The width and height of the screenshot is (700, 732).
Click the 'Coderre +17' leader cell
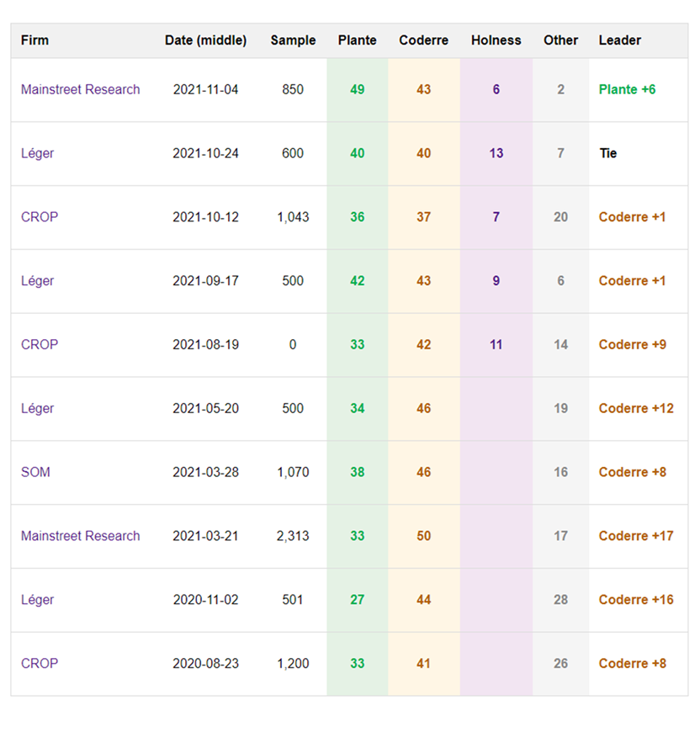click(635, 536)
